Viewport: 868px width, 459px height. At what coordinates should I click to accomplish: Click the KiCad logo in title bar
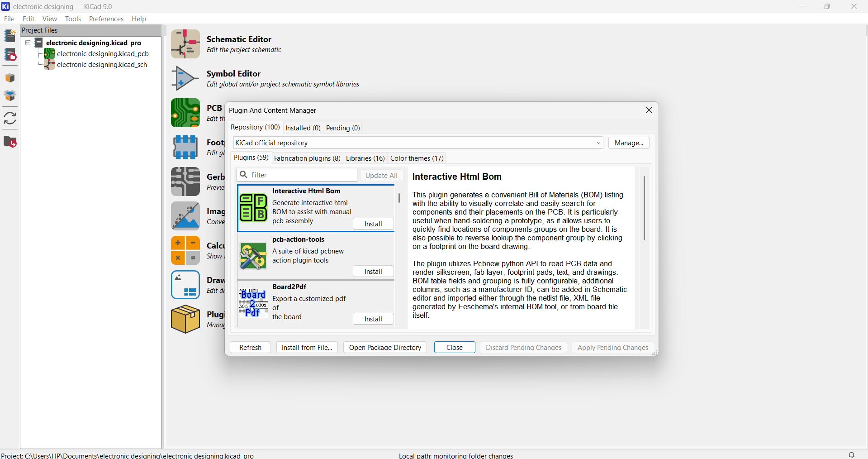(6, 6)
